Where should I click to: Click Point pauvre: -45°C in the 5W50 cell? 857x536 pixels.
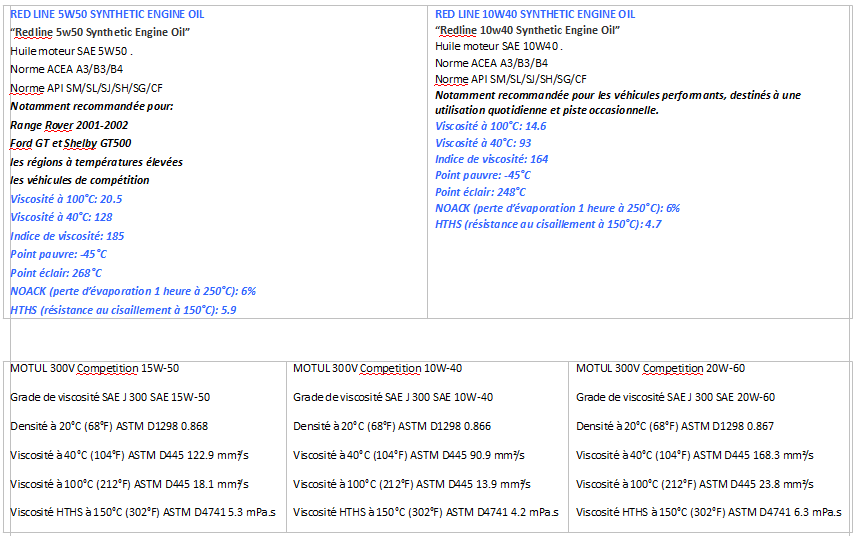[x=58, y=254]
